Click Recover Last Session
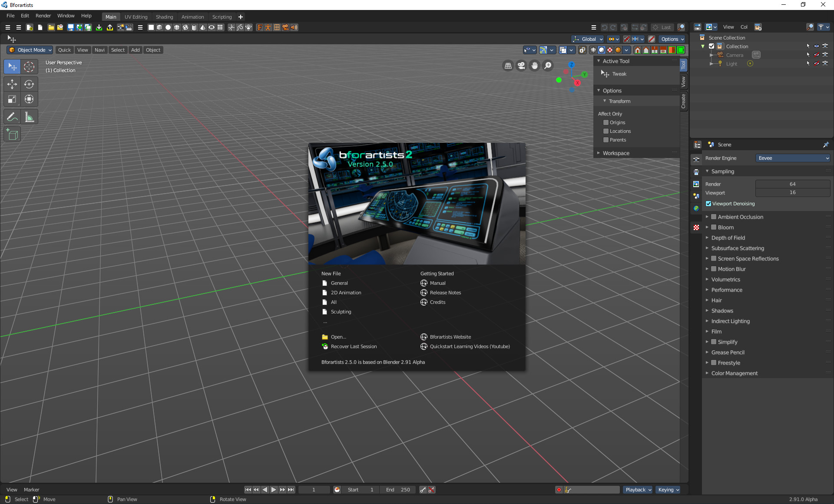 click(x=354, y=346)
